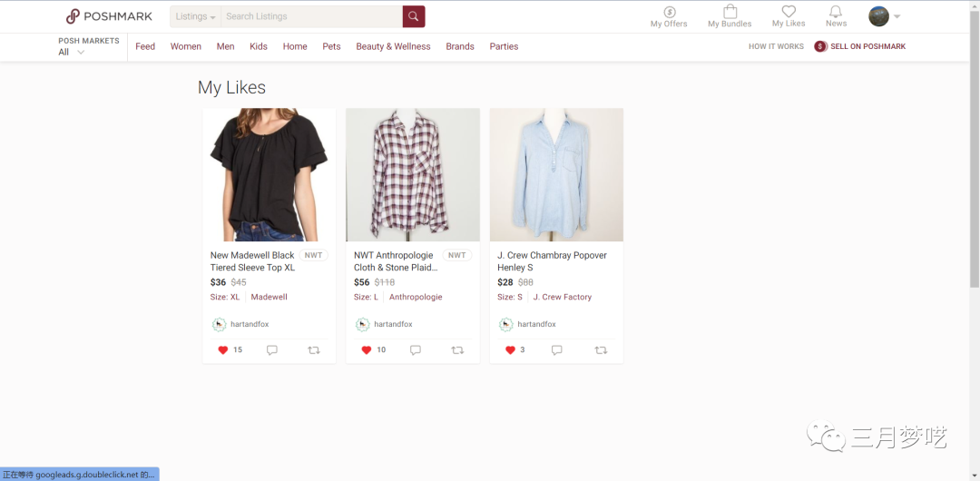Open Beauty & Wellness category

(393, 46)
